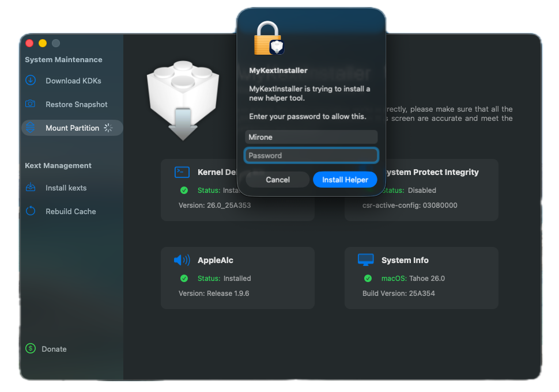559x392 pixels.
Task: Click the Kernel Debug green status checkmark
Action: 184,191
